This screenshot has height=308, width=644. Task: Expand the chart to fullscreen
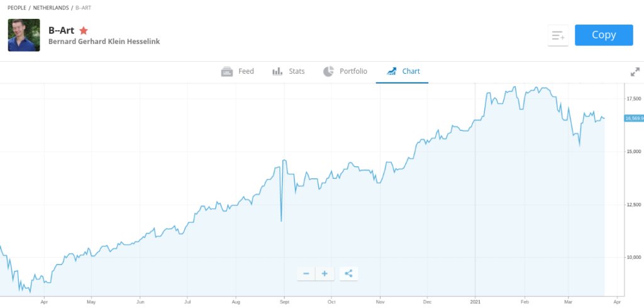click(635, 72)
